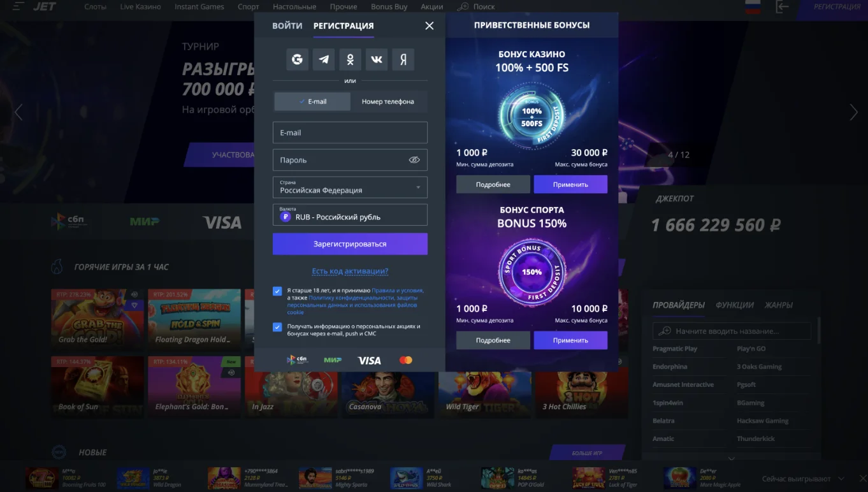
Task: Select the МИР payment icon
Action: coord(332,359)
